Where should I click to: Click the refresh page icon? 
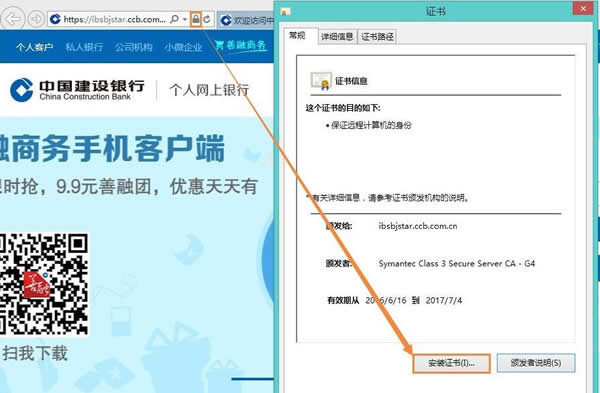207,19
